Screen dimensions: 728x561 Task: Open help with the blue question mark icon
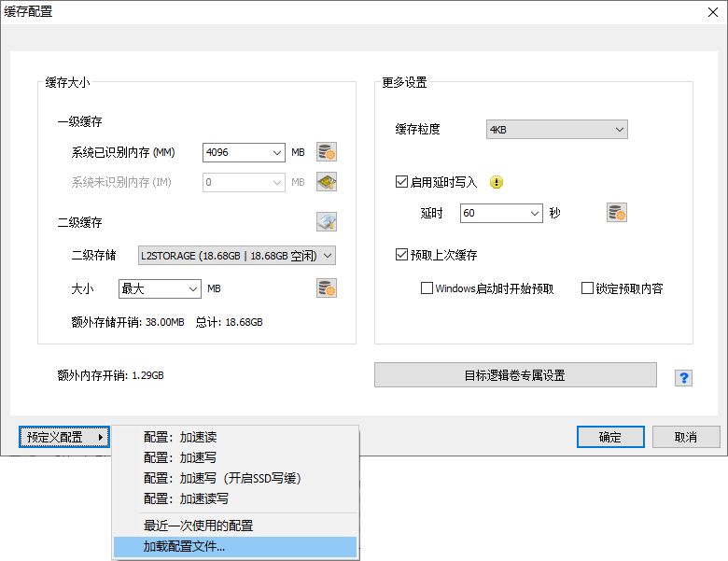683,377
